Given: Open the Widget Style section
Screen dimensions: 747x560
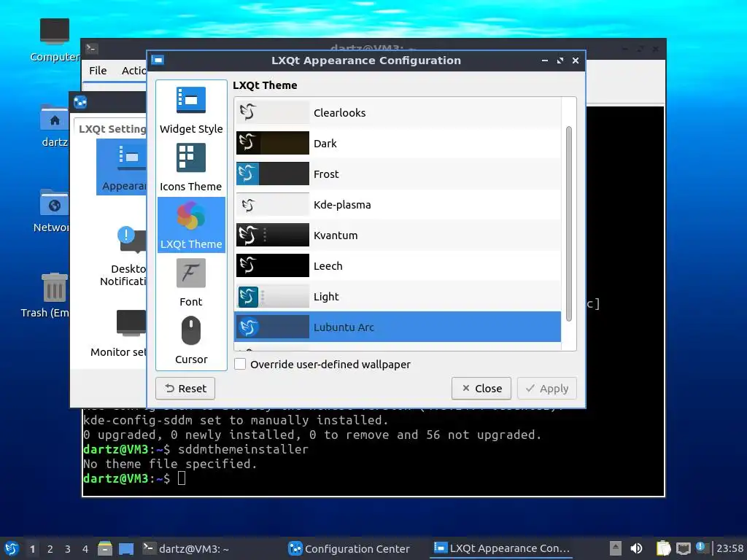Looking at the screenshot, I should coord(191,110).
